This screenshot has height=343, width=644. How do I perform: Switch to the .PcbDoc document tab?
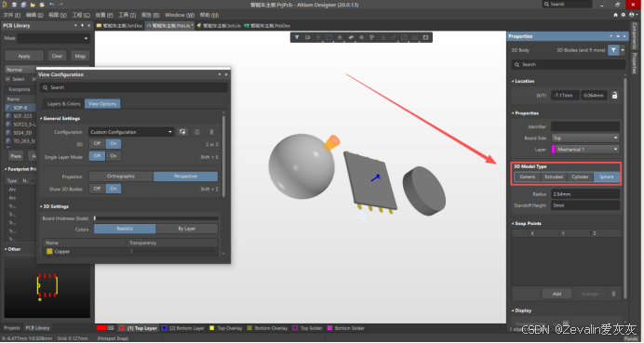click(267, 25)
